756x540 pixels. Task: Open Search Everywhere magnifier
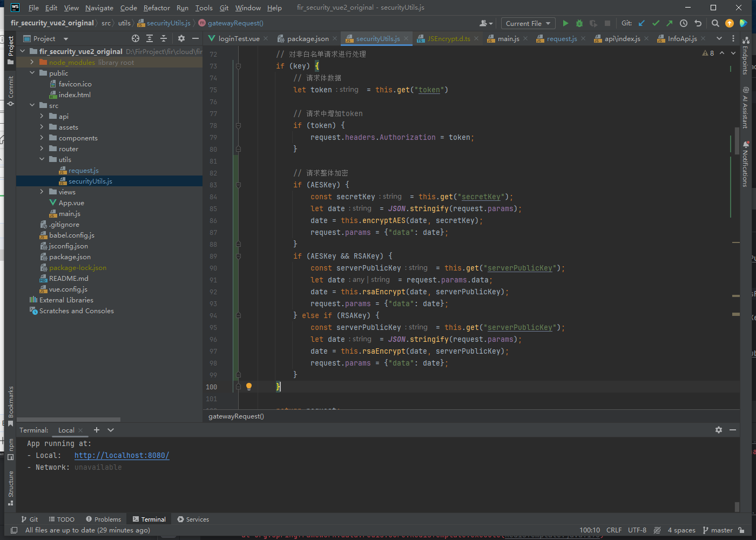[715, 23]
